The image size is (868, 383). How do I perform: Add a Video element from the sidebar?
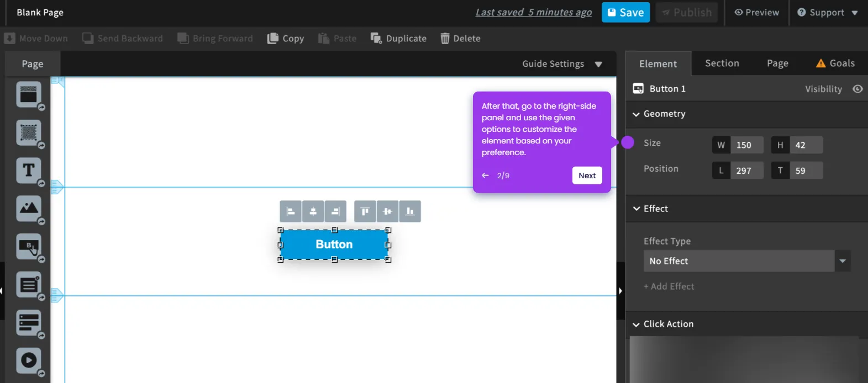click(x=29, y=361)
